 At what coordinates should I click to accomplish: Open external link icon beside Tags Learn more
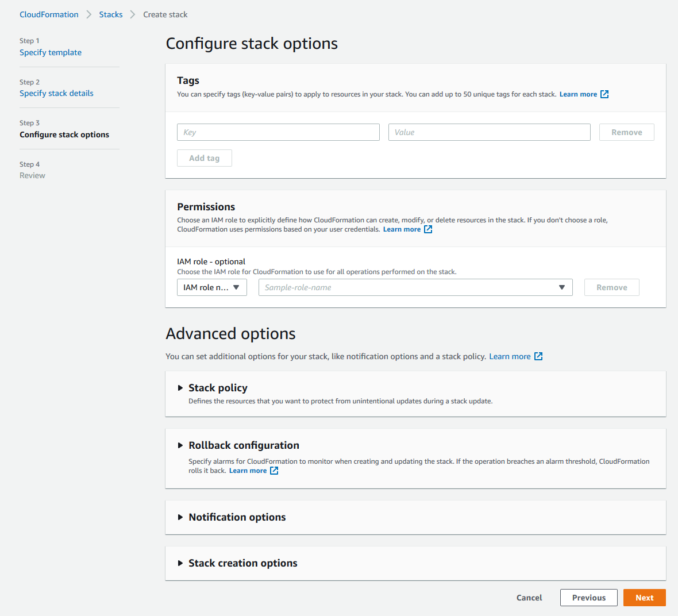pyautogui.click(x=604, y=94)
